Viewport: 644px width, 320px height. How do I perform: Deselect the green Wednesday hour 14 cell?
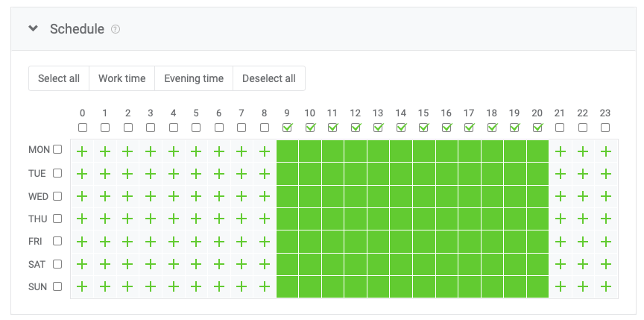pyautogui.click(x=401, y=197)
